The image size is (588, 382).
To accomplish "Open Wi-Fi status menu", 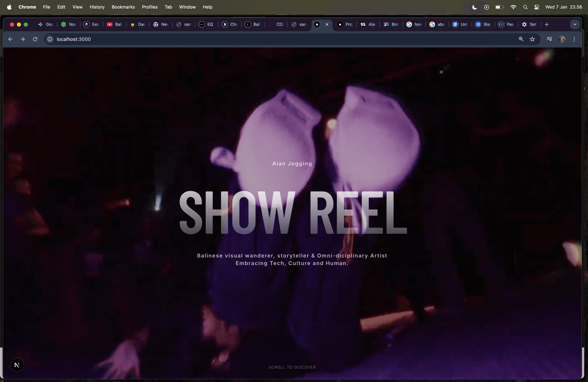I will (513, 7).
